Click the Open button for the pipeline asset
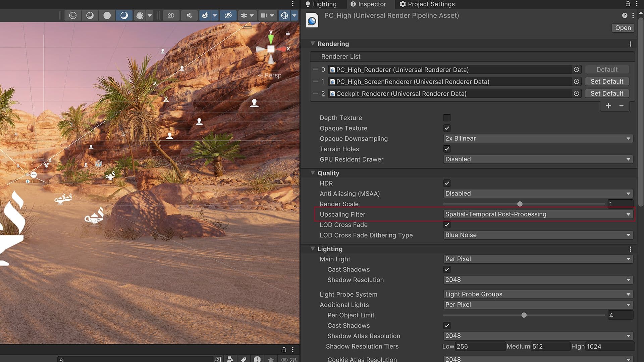 (623, 28)
